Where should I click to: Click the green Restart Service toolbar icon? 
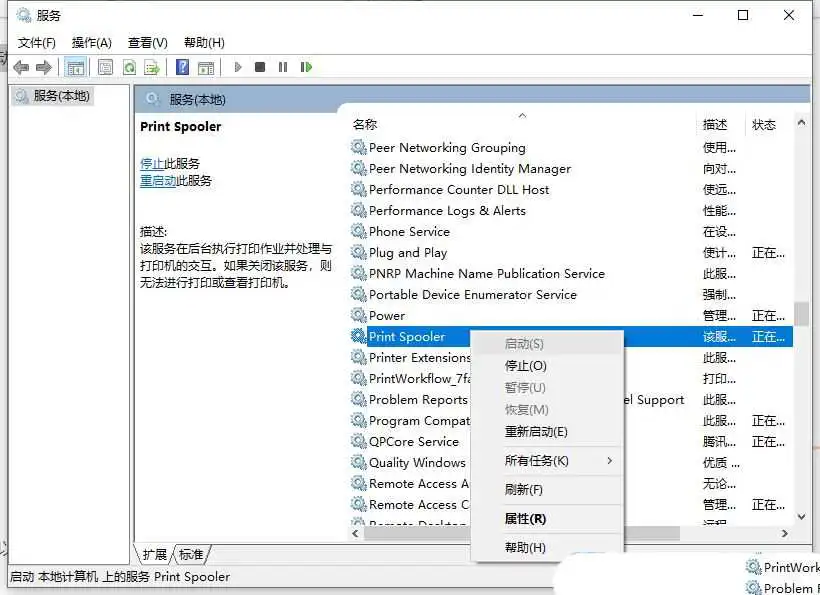306,67
